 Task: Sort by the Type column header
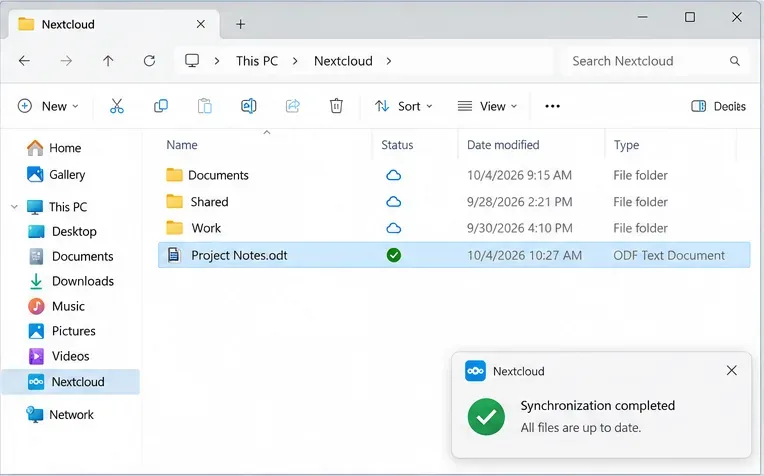pyautogui.click(x=626, y=145)
